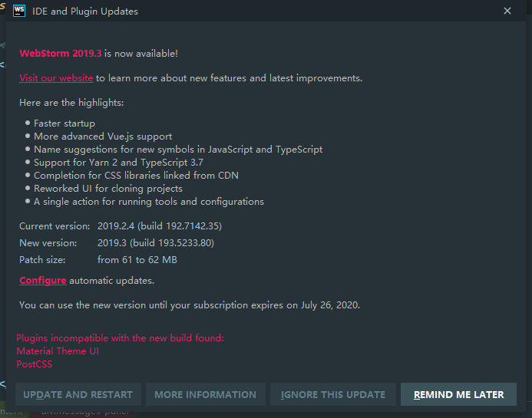Click the More Information button
Screen dimensions: 532x418
[x=205, y=394]
